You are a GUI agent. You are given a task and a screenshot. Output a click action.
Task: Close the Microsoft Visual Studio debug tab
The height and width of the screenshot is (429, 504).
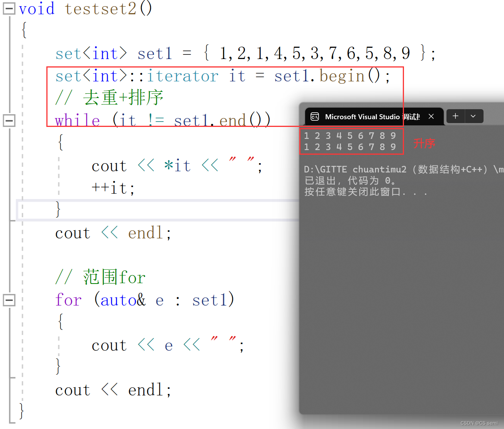click(431, 117)
